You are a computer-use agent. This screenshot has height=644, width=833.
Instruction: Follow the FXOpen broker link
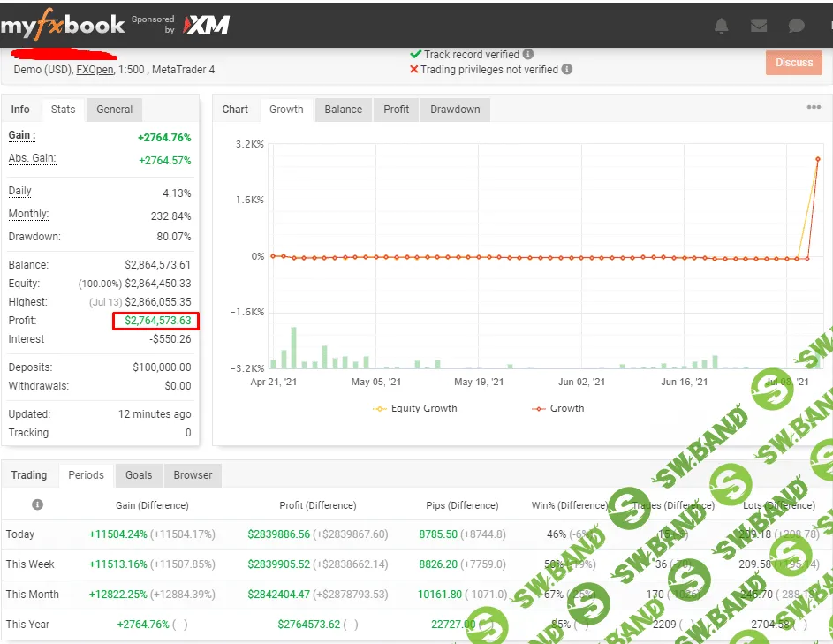point(95,70)
